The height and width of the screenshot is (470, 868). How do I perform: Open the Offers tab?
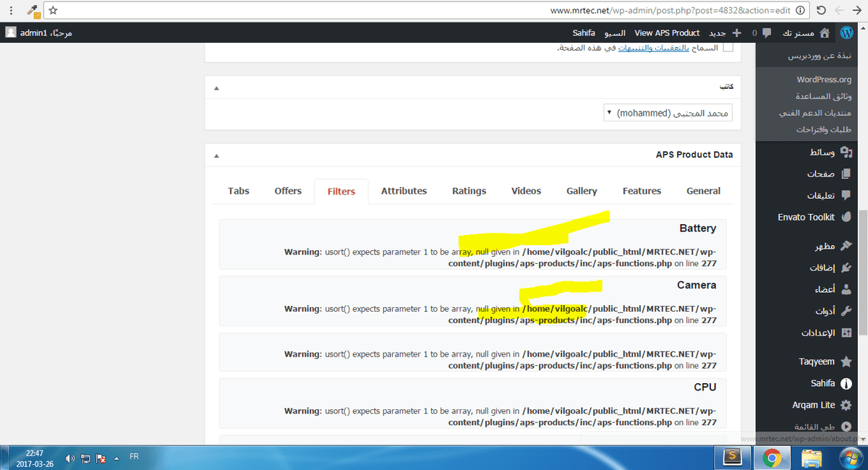point(288,191)
